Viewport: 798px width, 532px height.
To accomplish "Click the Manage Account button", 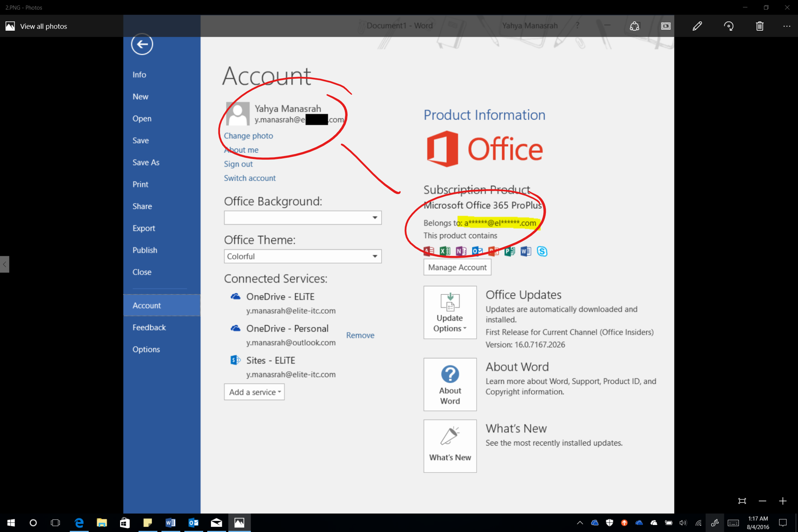I will pyautogui.click(x=457, y=267).
